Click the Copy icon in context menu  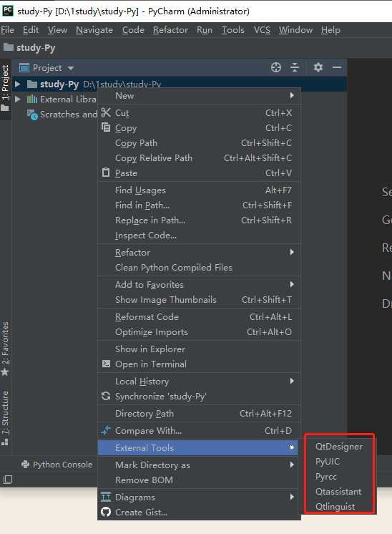point(106,127)
